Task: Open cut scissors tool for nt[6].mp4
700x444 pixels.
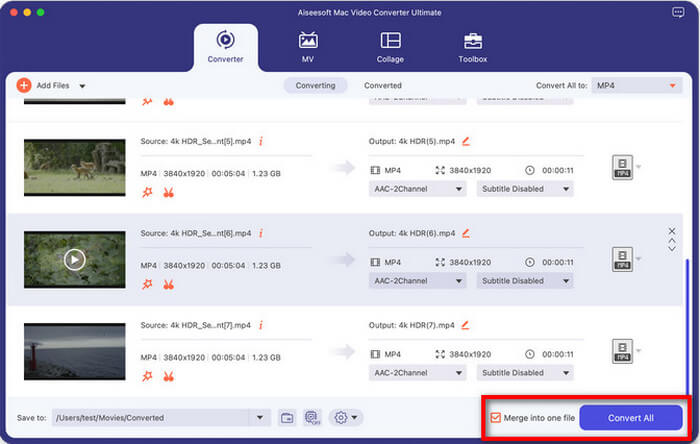Action: click(x=168, y=284)
